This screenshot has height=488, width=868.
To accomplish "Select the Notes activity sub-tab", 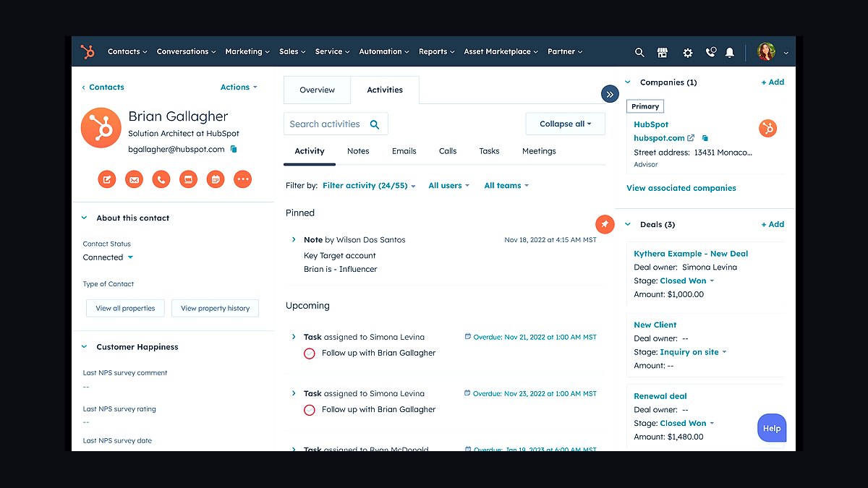I will (x=358, y=151).
